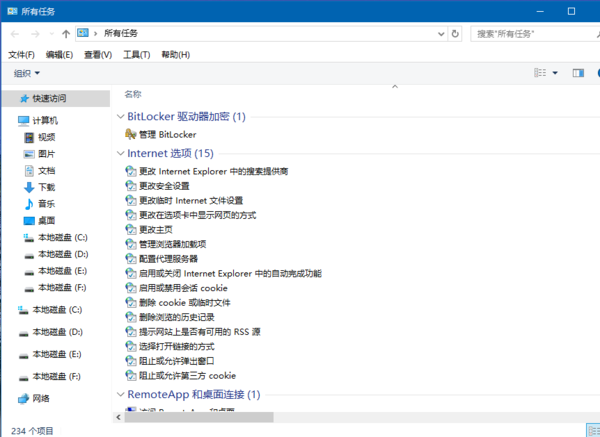The height and width of the screenshot is (437, 600).
Task: Open the 帮助(H) menu
Action: (x=176, y=55)
